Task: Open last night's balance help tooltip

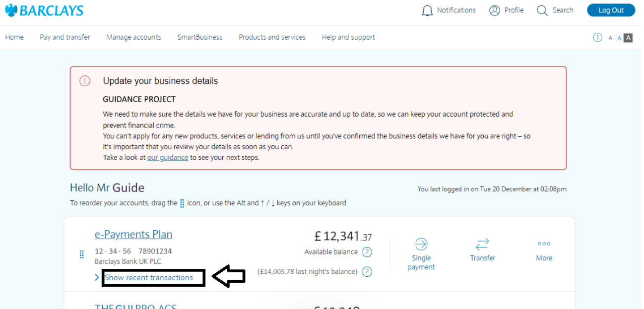Action: 367,271
